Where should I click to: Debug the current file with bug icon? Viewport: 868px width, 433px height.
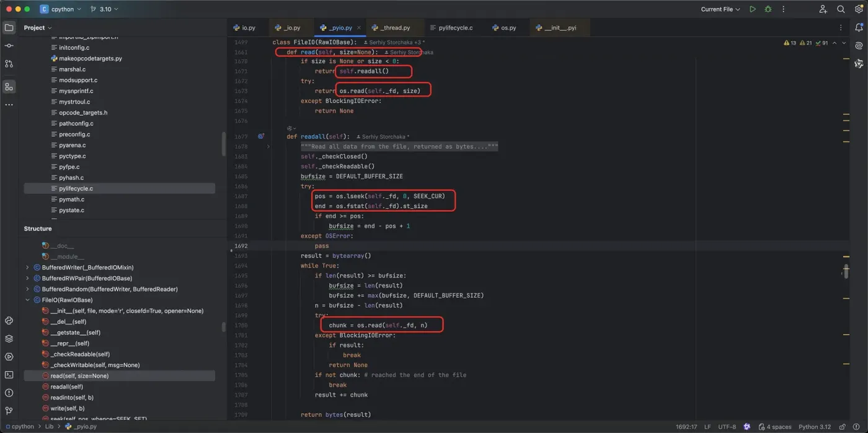click(x=768, y=9)
